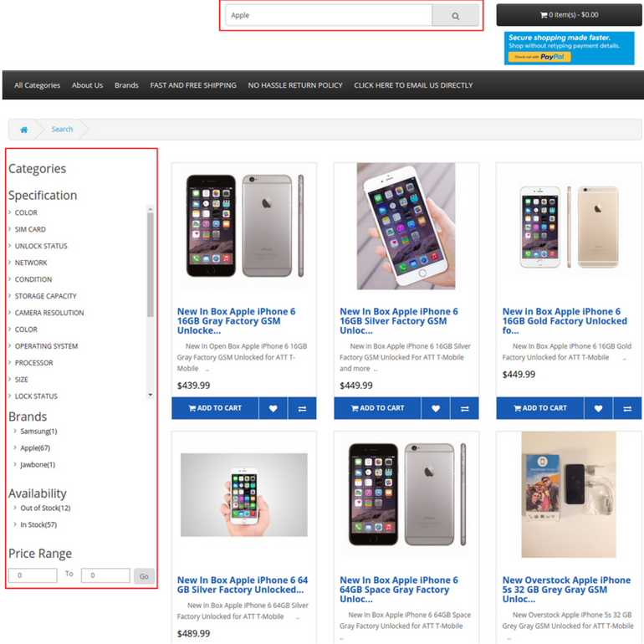The height and width of the screenshot is (644, 644).
Task: Open iPhone 5s 32 GB Grey image
Action: pyautogui.click(x=569, y=495)
